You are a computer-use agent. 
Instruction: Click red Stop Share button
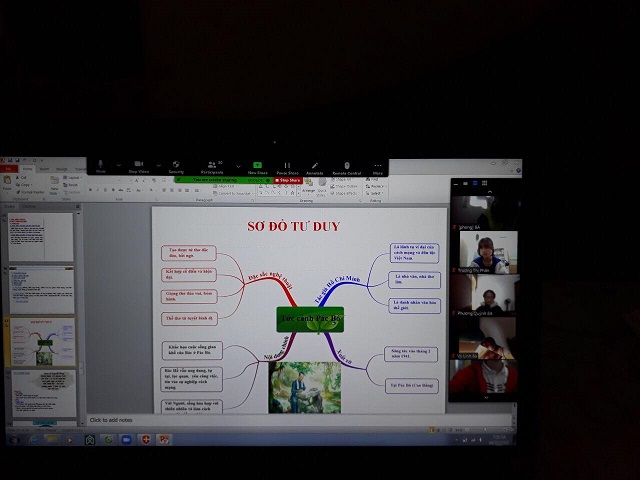[288, 180]
